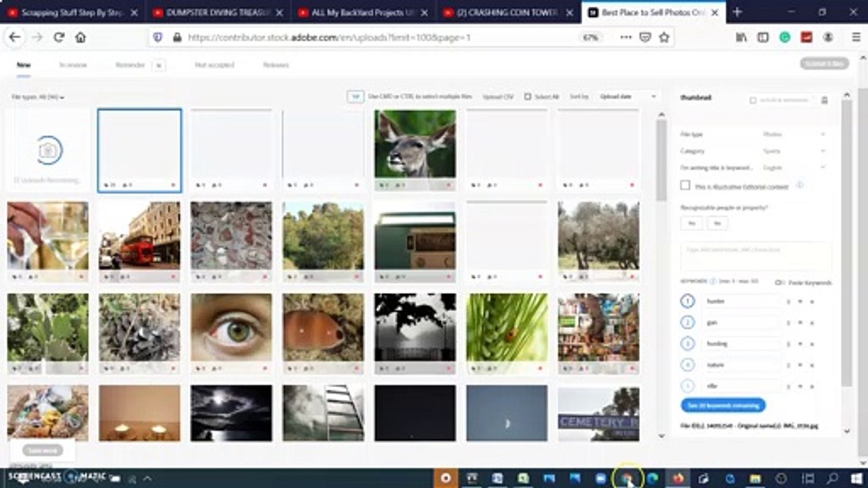Open the editorial content info icon
This screenshot has height=488, width=868.
(800, 185)
